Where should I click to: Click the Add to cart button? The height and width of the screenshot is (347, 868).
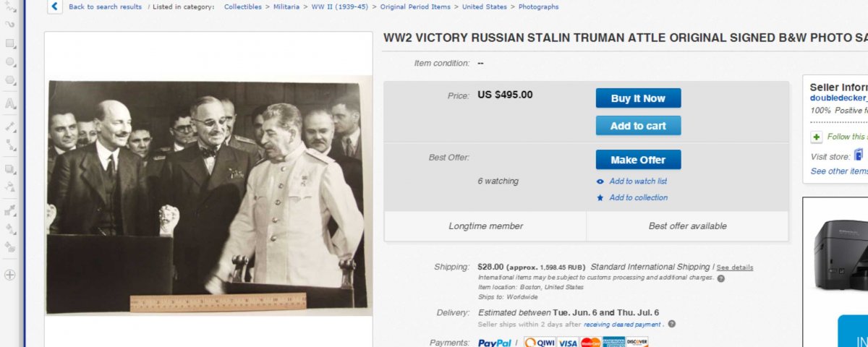(x=638, y=126)
